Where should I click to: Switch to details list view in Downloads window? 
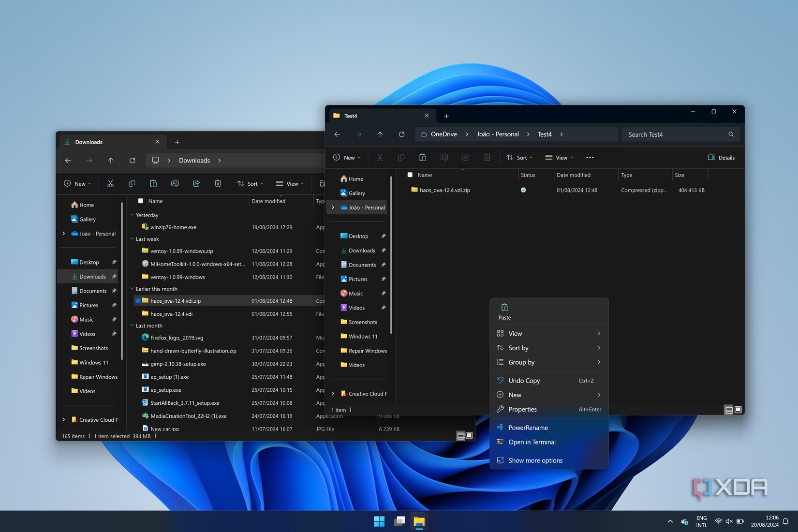point(460,436)
